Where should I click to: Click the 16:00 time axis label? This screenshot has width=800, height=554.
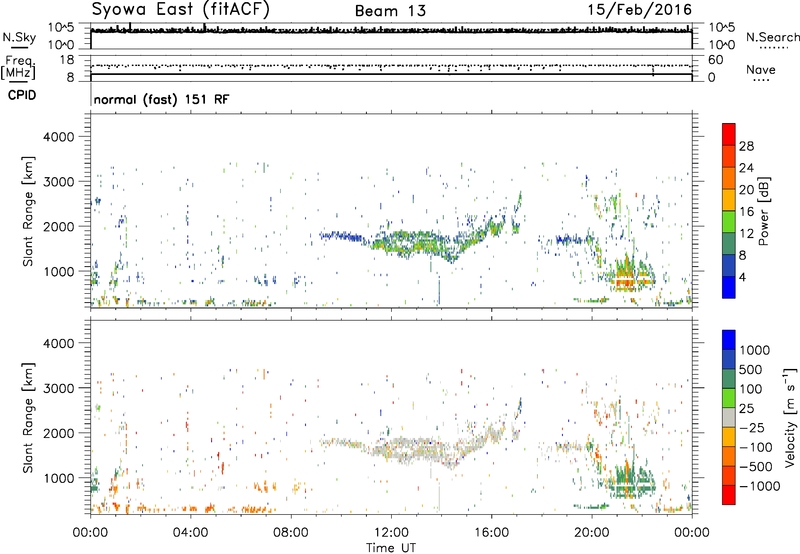point(491,533)
